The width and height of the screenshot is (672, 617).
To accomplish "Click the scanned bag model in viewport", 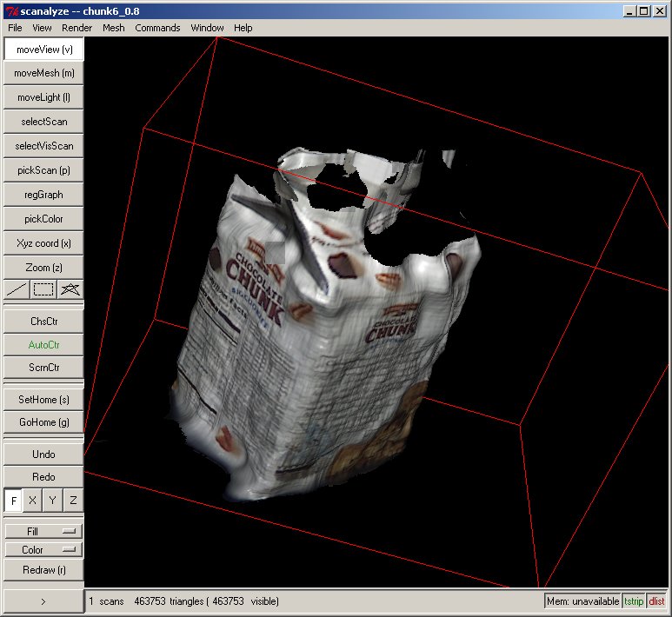I will pyautogui.click(x=287, y=348).
